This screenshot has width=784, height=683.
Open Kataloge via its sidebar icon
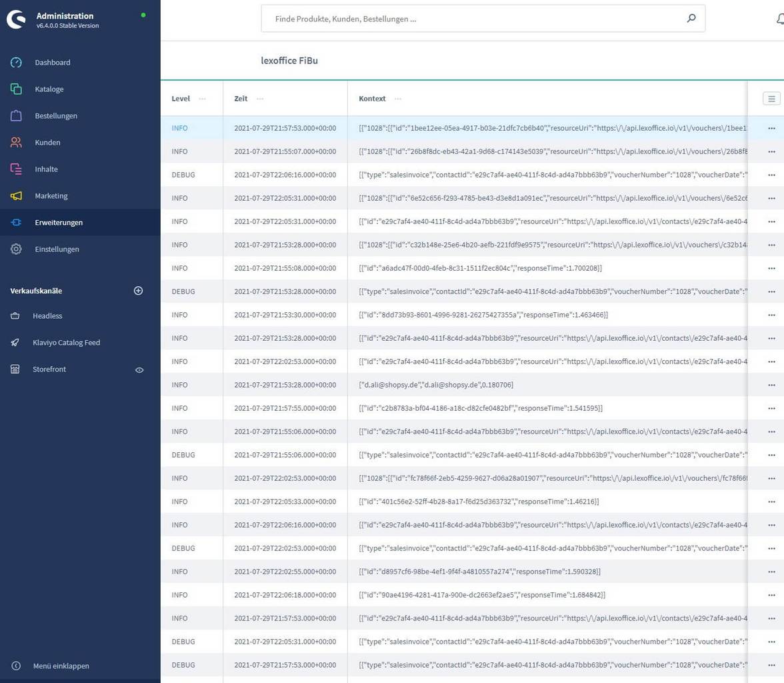coord(17,89)
